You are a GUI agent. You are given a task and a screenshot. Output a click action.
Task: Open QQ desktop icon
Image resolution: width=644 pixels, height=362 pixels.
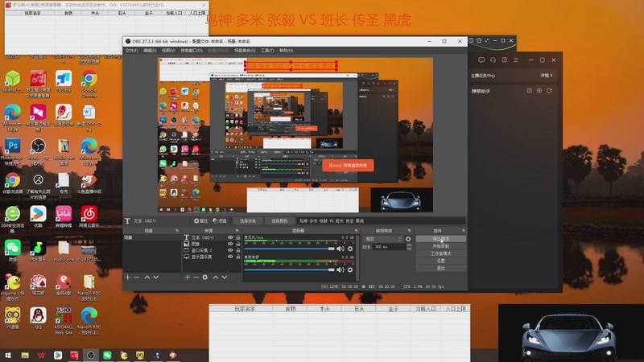38,319
